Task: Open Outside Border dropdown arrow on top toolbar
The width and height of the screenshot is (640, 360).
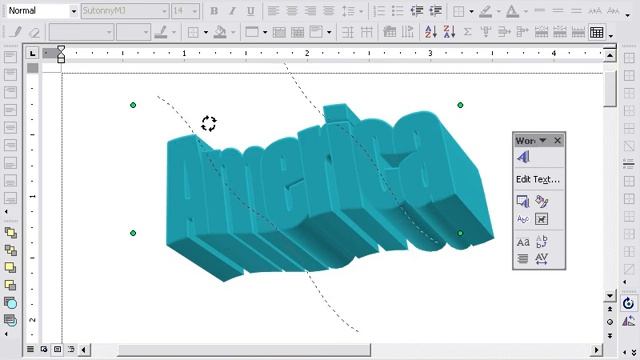Action: coord(471,11)
